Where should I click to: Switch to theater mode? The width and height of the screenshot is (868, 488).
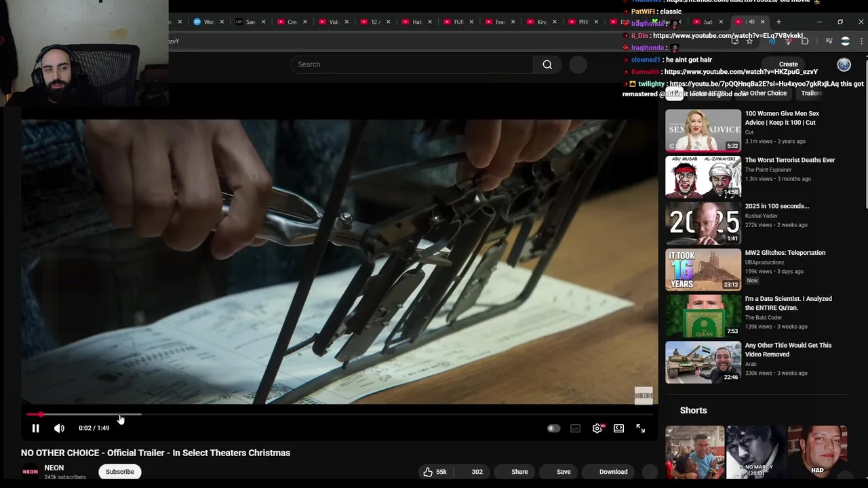[618, 428]
